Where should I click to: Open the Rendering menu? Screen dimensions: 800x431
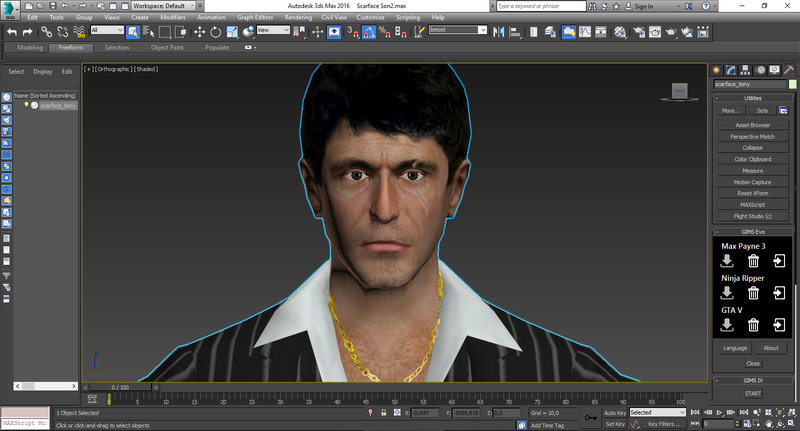[x=298, y=17]
